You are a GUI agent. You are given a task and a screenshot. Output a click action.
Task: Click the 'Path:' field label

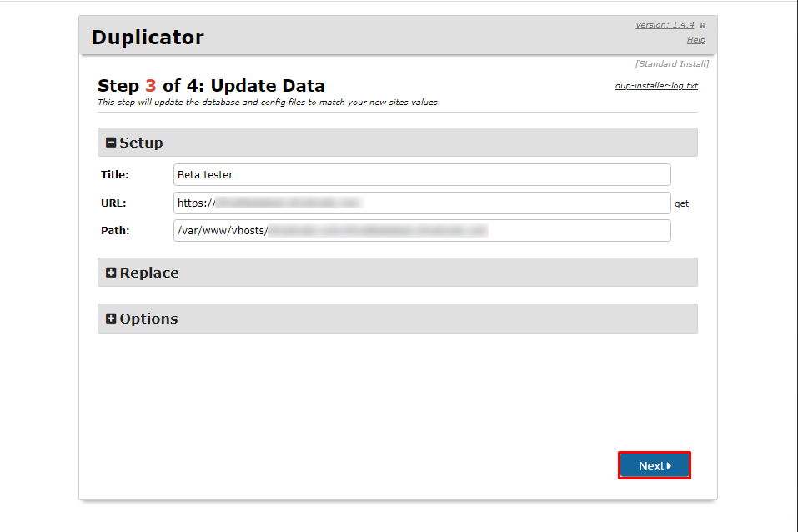pos(115,231)
